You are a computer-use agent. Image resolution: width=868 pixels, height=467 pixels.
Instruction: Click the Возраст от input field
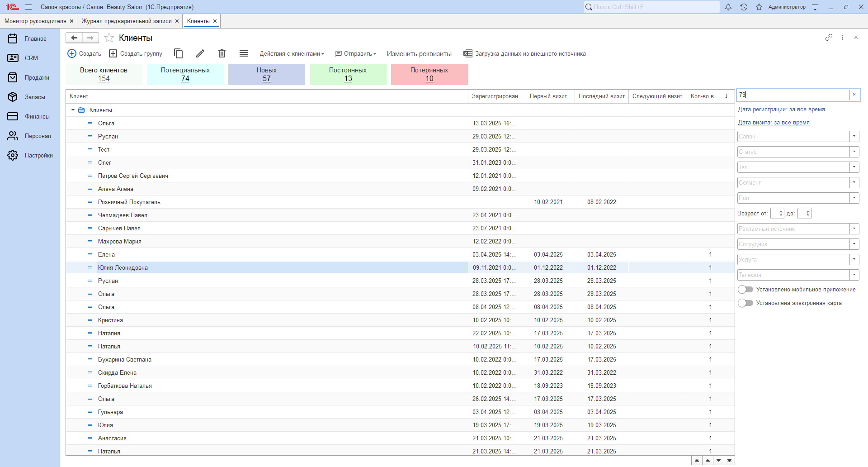778,213
